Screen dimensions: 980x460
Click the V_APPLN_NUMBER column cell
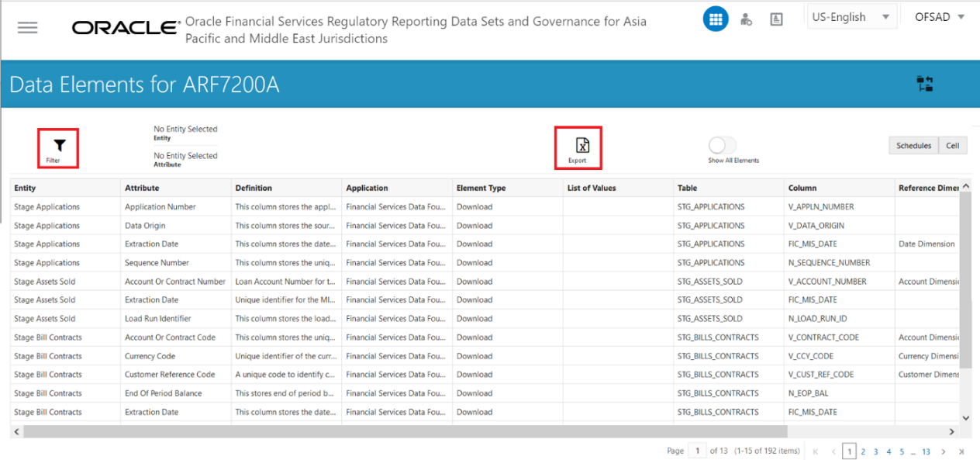click(x=839, y=207)
